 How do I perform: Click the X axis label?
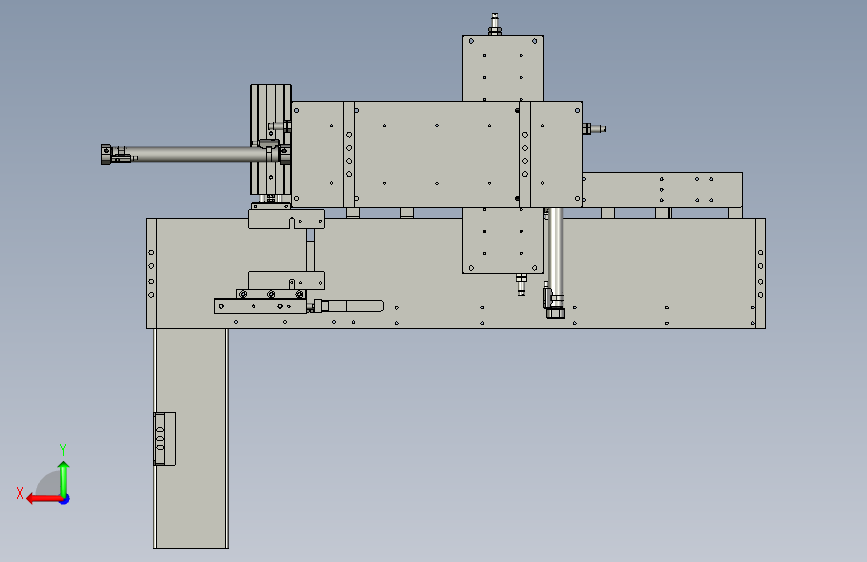[20, 493]
